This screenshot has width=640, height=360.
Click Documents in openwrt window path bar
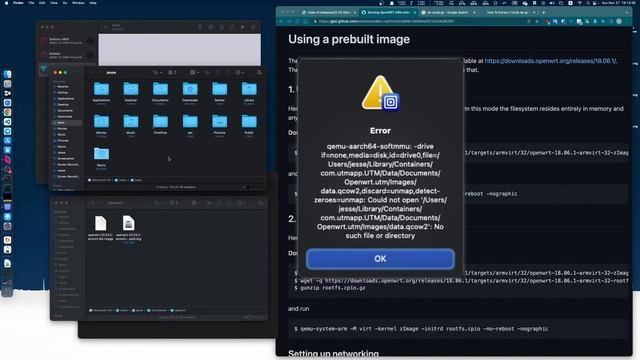point(157,311)
